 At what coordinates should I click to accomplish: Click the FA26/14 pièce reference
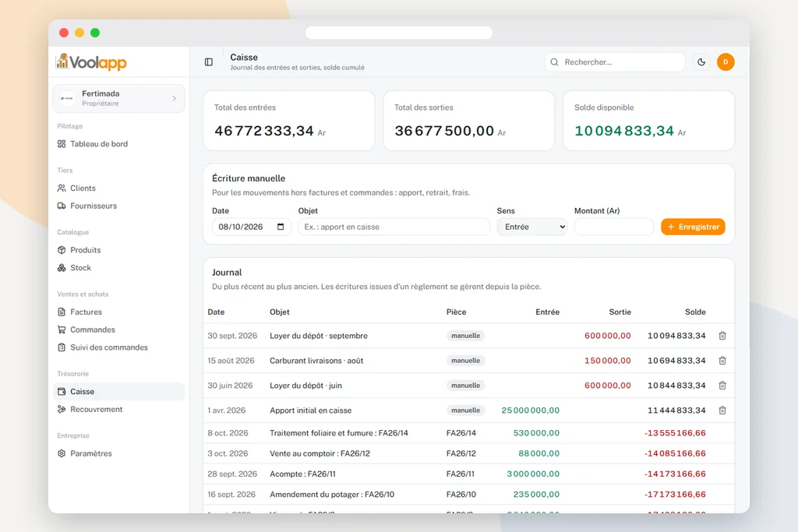click(461, 433)
